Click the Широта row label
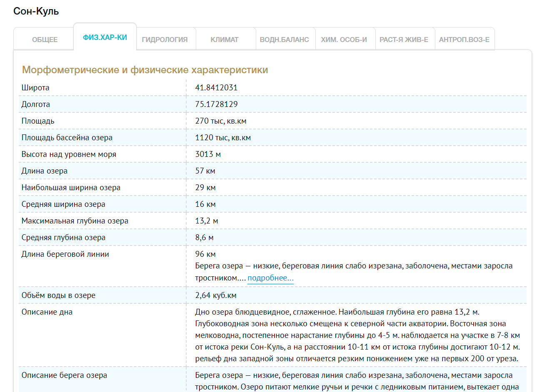This screenshot has height=392, width=537. 35,88
